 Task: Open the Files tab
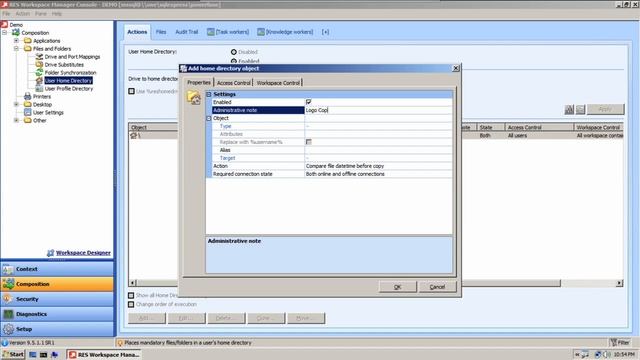click(x=161, y=32)
